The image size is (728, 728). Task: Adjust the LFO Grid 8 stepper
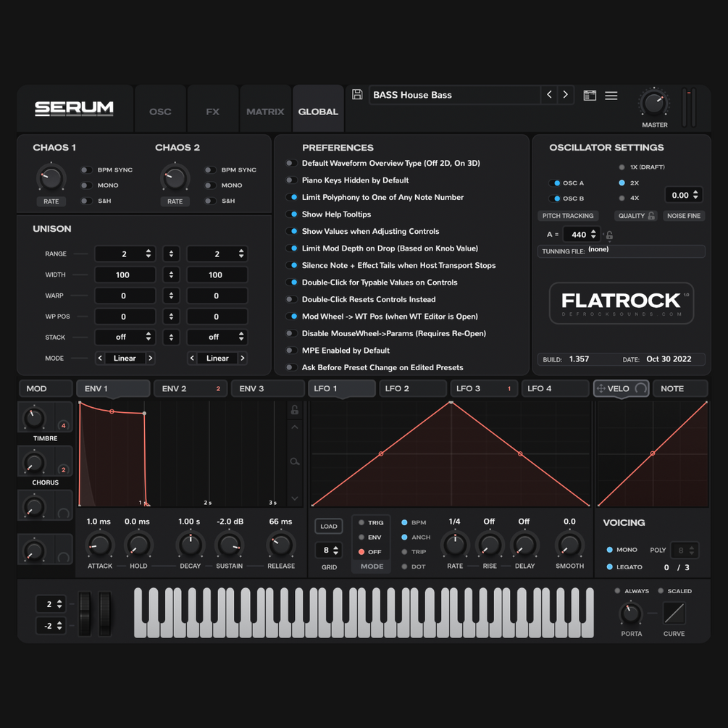(x=335, y=551)
